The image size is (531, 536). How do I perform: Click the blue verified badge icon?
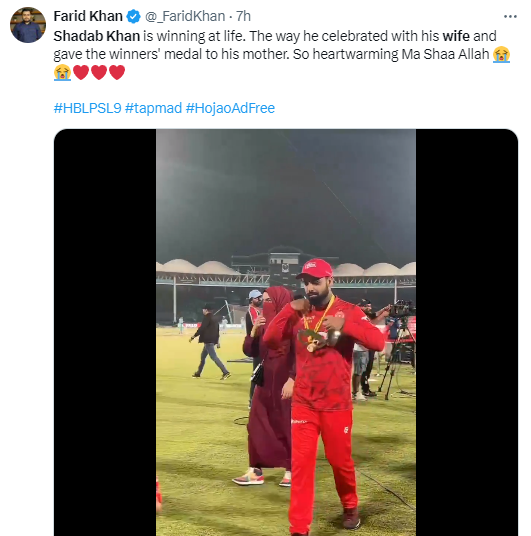[x=133, y=16]
